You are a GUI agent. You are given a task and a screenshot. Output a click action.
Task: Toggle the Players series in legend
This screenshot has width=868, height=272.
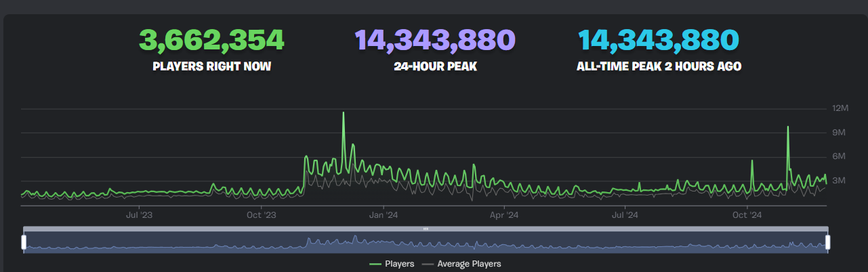[399, 264]
